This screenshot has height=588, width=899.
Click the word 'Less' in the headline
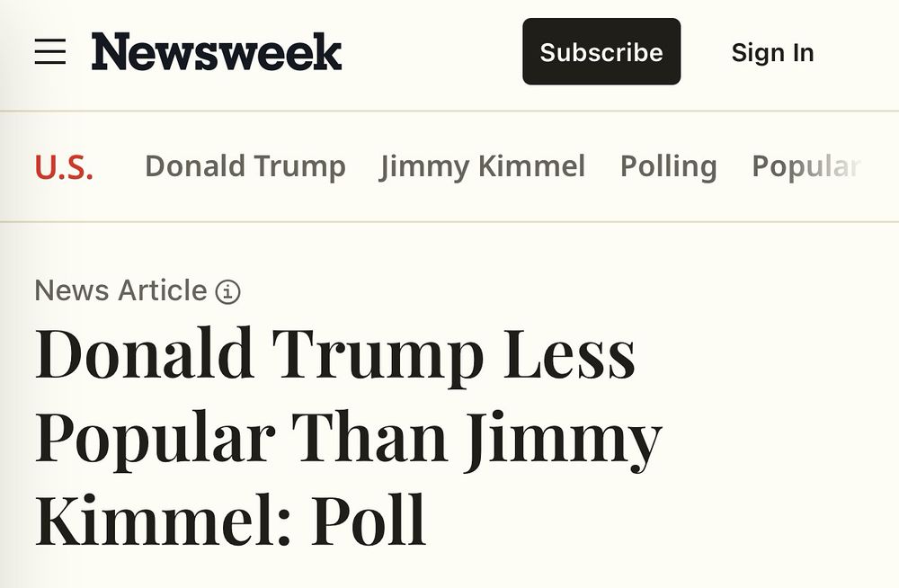(x=569, y=354)
